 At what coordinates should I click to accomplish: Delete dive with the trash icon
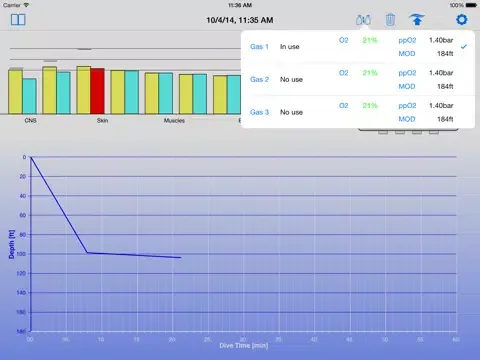[x=390, y=20]
